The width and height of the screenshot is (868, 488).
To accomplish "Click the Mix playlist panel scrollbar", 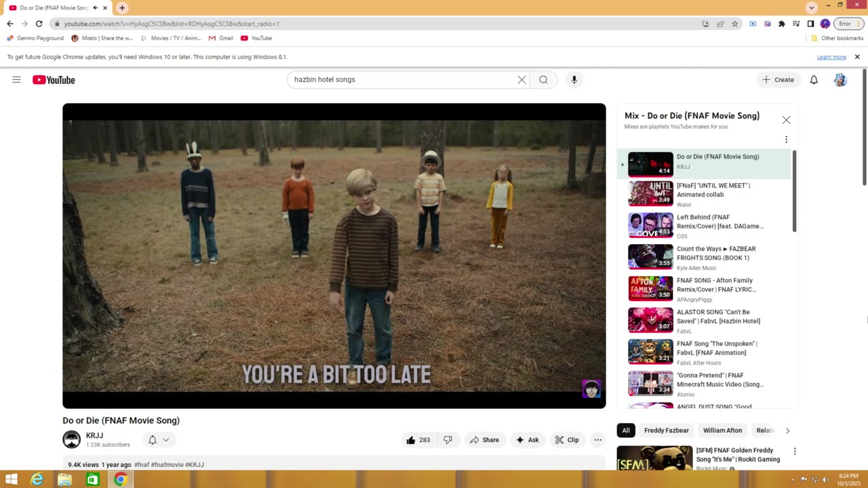I will [794, 192].
